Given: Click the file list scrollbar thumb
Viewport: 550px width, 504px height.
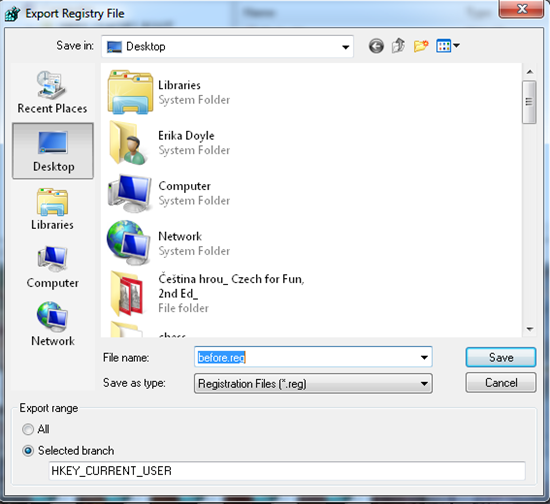Looking at the screenshot, I should (x=529, y=102).
